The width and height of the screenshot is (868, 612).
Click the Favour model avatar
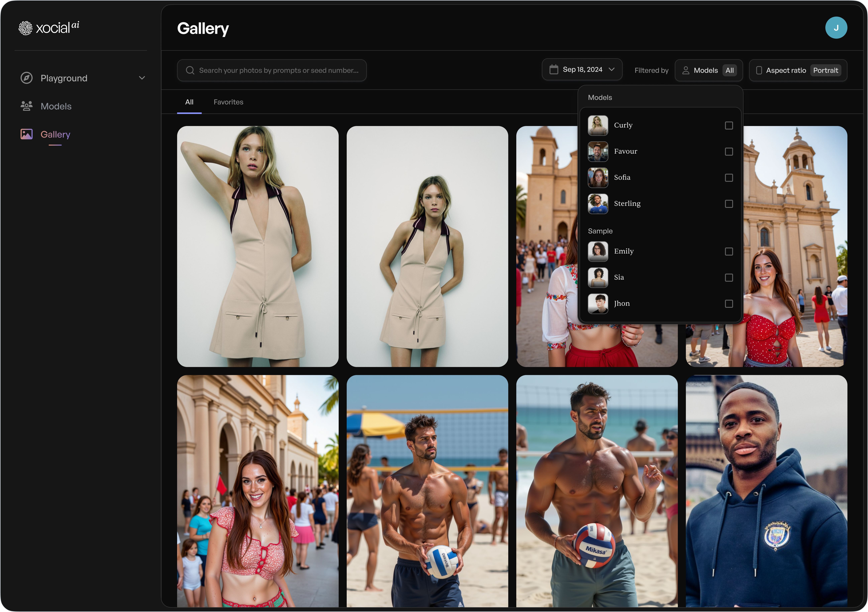coord(598,151)
